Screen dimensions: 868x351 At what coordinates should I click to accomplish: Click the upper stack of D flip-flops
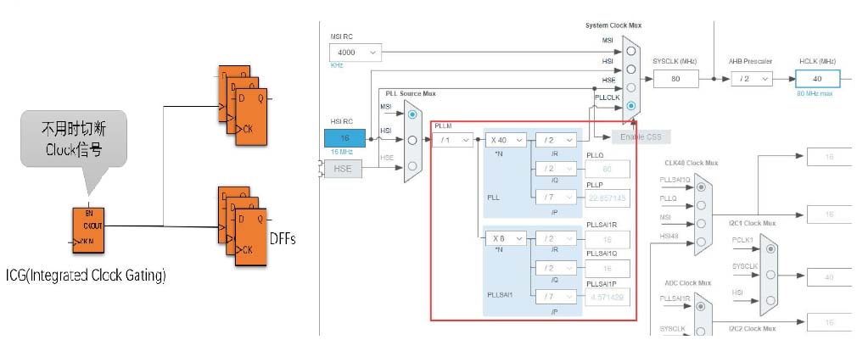click(x=243, y=101)
